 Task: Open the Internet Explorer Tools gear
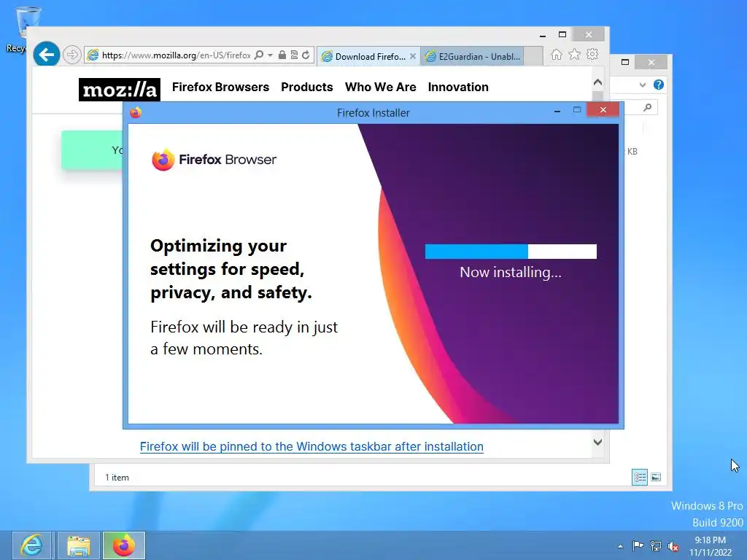click(592, 55)
